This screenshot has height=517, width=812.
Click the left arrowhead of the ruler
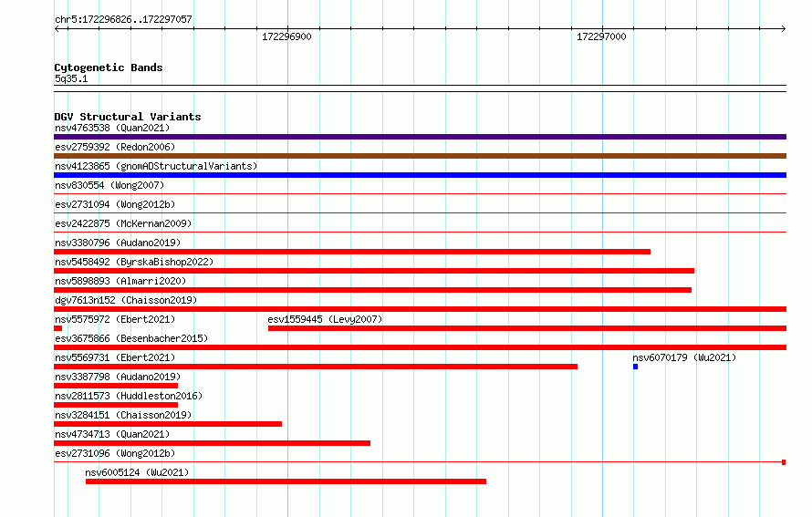tap(57, 29)
